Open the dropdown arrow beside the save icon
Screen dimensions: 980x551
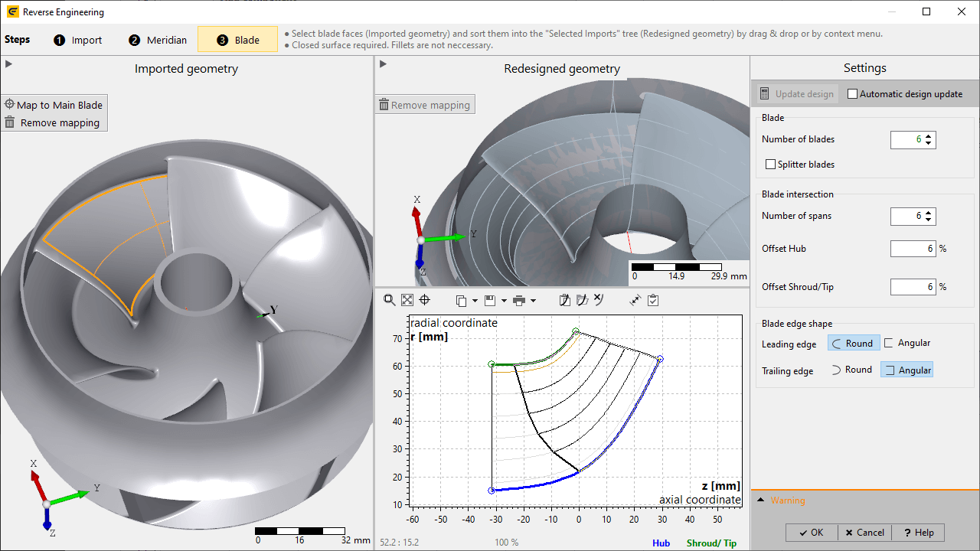(x=503, y=302)
